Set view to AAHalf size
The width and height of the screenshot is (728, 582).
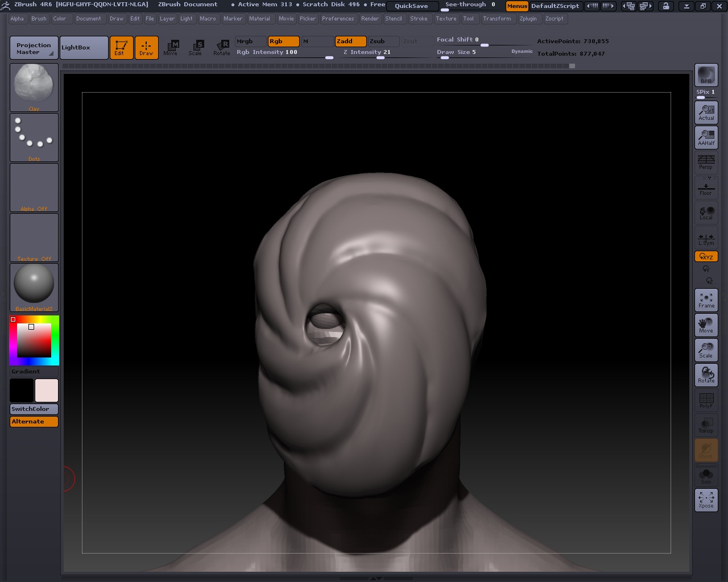[x=706, y=138]
